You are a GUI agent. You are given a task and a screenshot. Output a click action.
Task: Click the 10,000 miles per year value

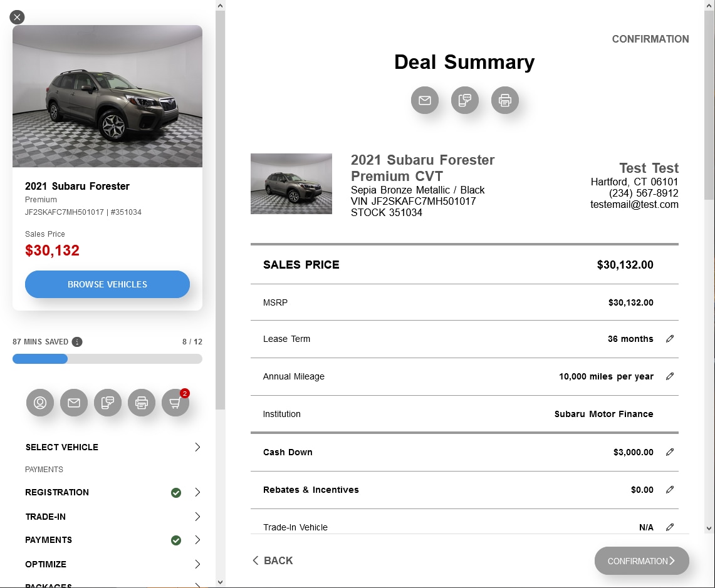[x=606, y=376]
